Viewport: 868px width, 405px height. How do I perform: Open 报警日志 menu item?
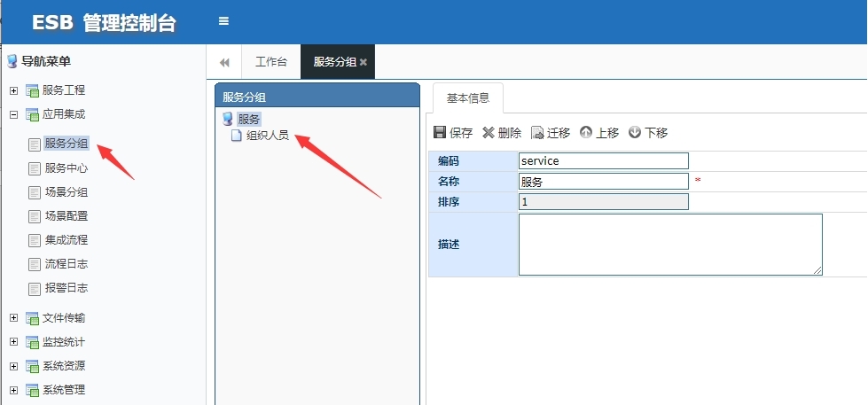[x=66, y=288]
